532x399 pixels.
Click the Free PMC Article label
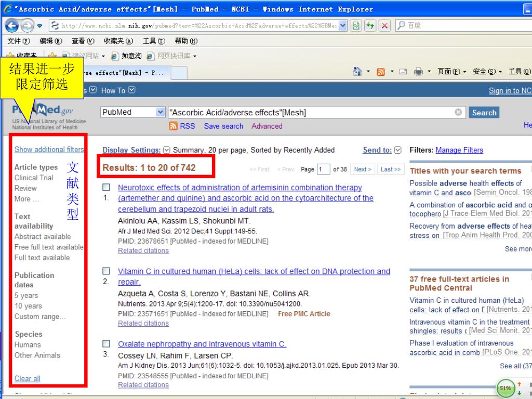tap(304, 314)
